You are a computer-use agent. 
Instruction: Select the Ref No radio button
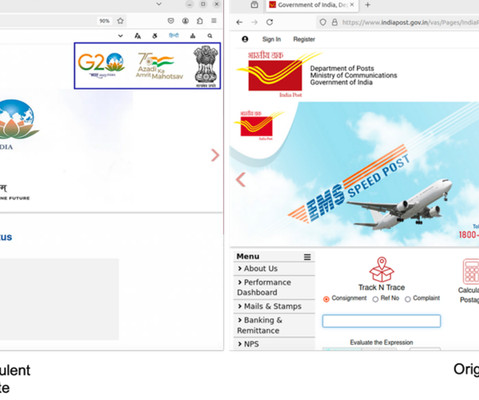(x=375, y=299)
